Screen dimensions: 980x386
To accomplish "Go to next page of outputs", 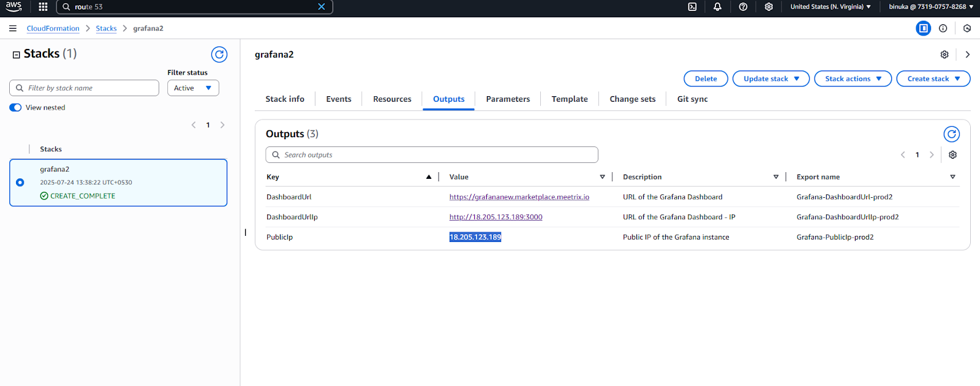I will coord(932,155).
